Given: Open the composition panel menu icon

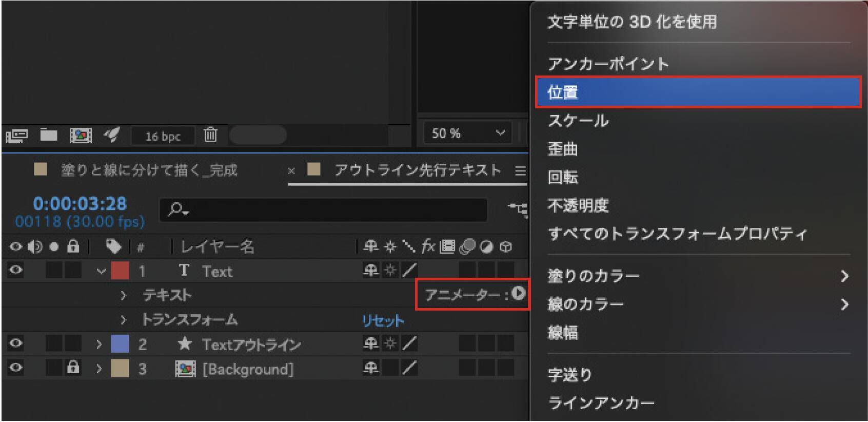Looking at the screenshot, I should [x=520, y=170].
